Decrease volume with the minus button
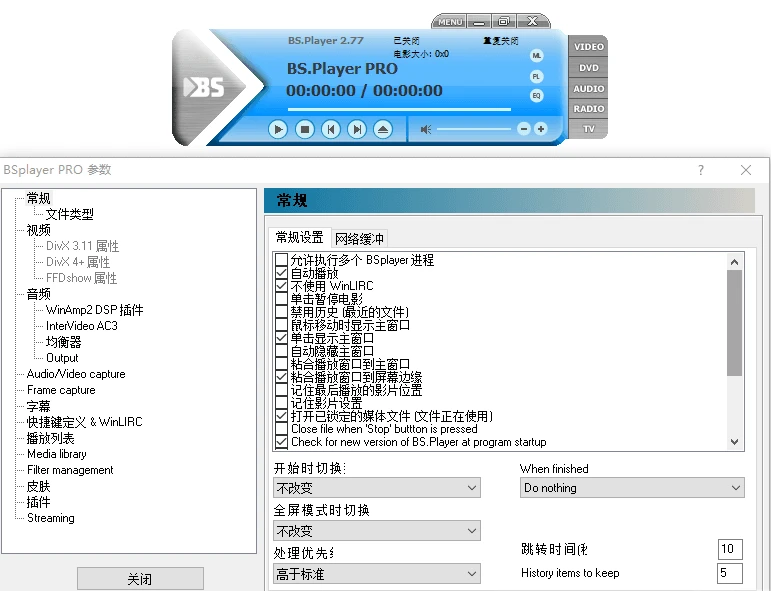The image size is (771, 591). pyautogui.click(x=524, y=129)
